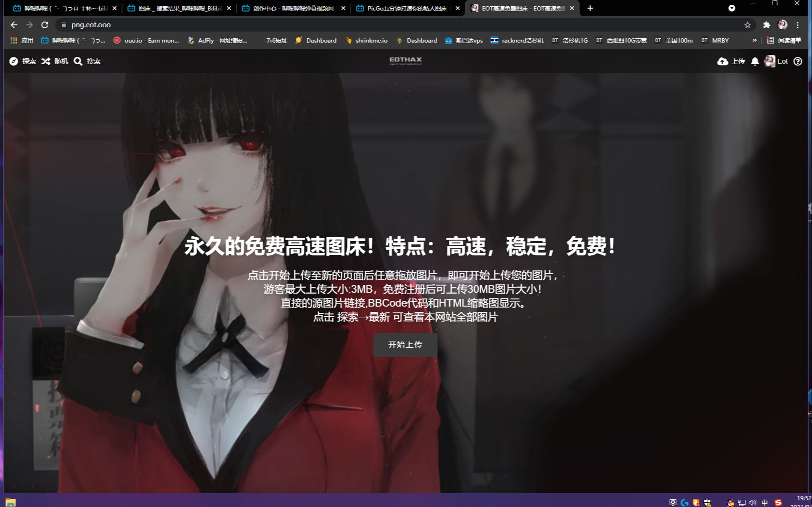
Task: Open notifications with the bell icon
Action: 755,61
